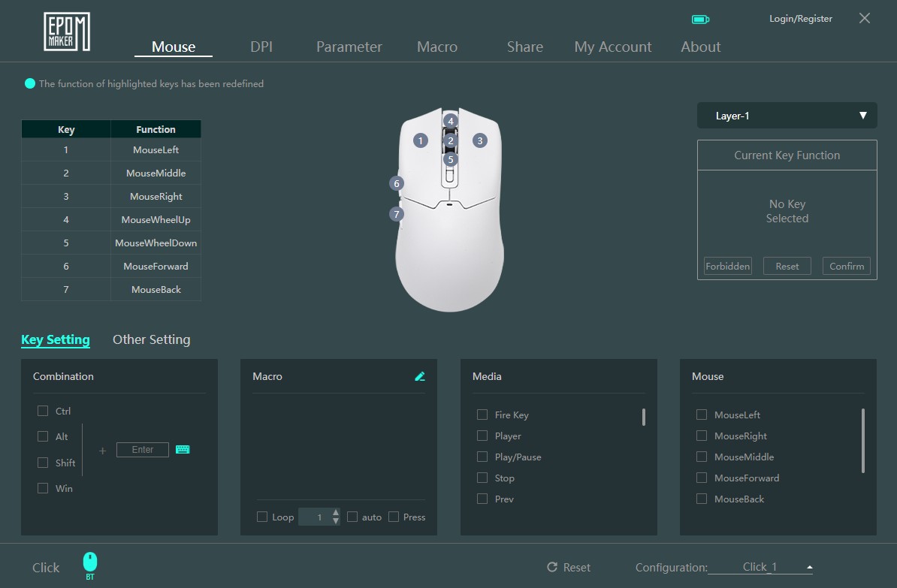Click the Media list scrollbar
The height and width of the screenshot is (588, 897).
pyautogui.click(x=644, y=417)
